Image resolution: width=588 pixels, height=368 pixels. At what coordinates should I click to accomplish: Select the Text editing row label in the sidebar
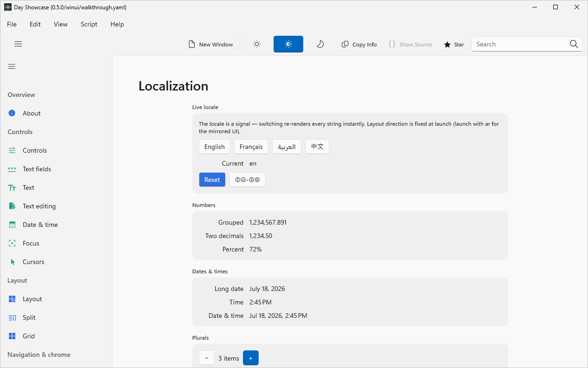pyautogui.click(x=39, y=206)
